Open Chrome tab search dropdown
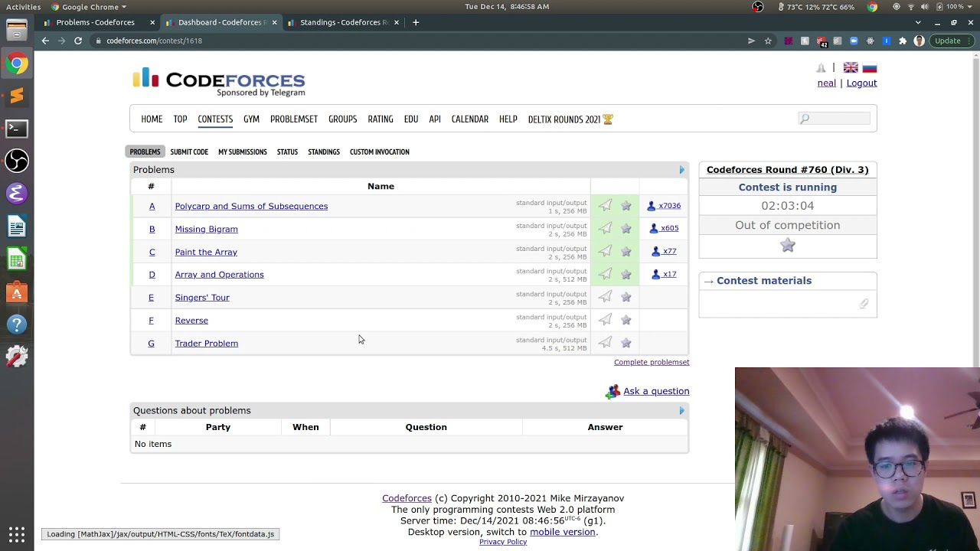The height and width of the screenshot is (551, 980). coord(918,22)
